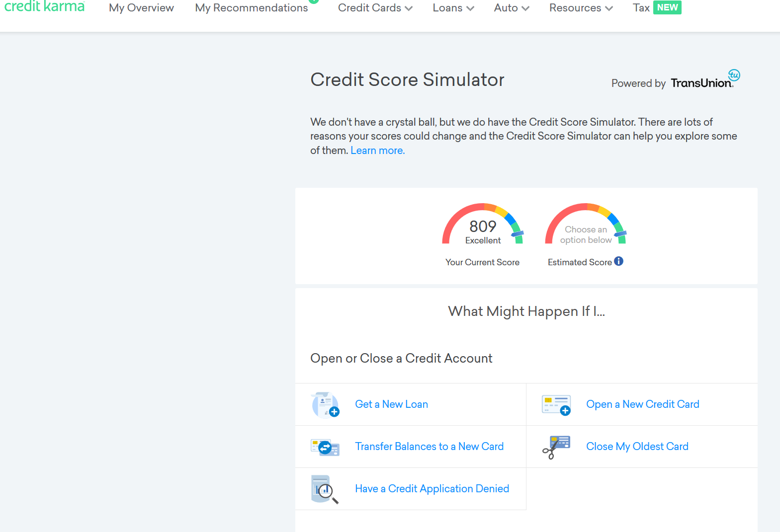Open the Tax menu item
The width and height of the screenshot is (780, 532).
(x=641, y=8)
